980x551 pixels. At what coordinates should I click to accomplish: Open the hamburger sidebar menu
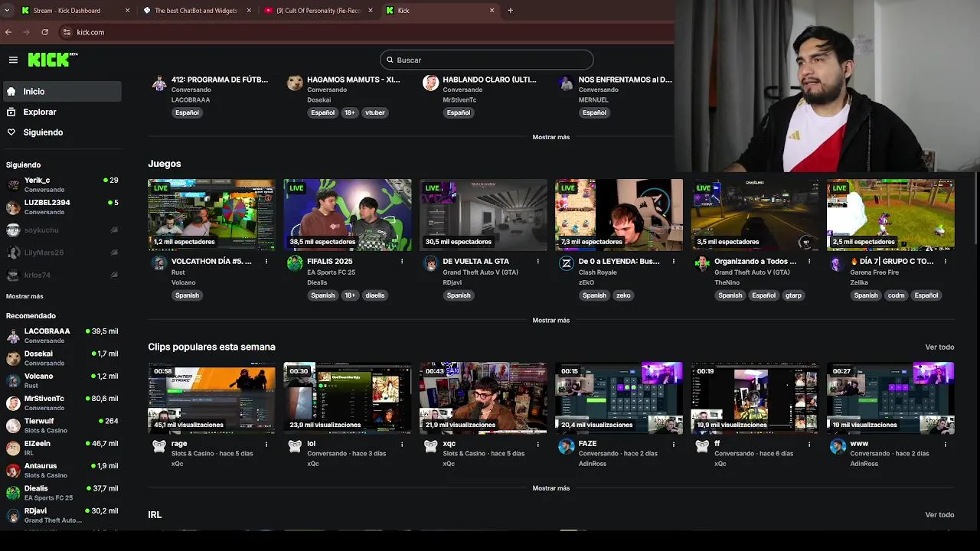[x=13, y=60]
